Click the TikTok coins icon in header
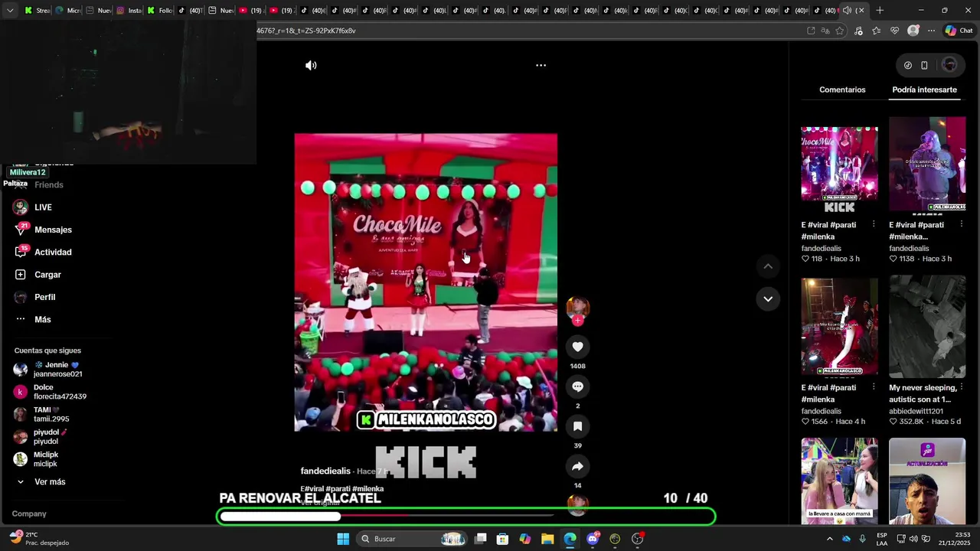This screenshot has width=980, height=551. coord(908,66)
